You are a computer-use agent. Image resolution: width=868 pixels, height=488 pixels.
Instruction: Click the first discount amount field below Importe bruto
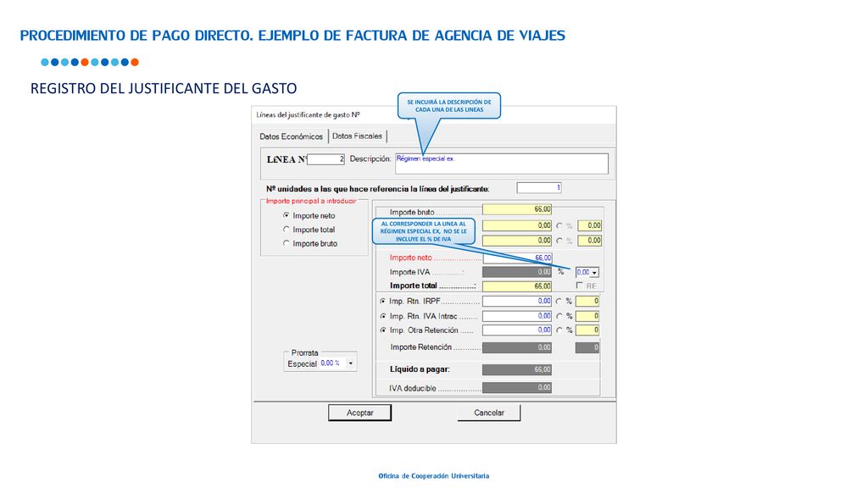click(x=517, y=225)
